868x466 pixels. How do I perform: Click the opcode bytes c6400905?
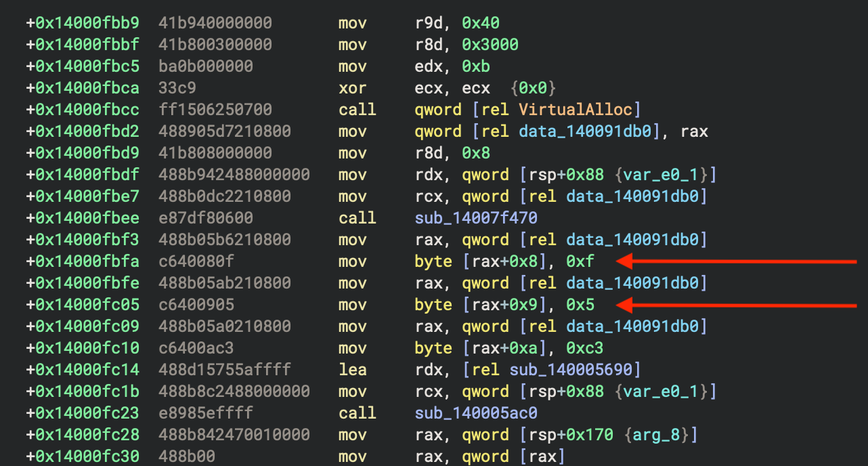pyautogui.click(x=196, y=305)
